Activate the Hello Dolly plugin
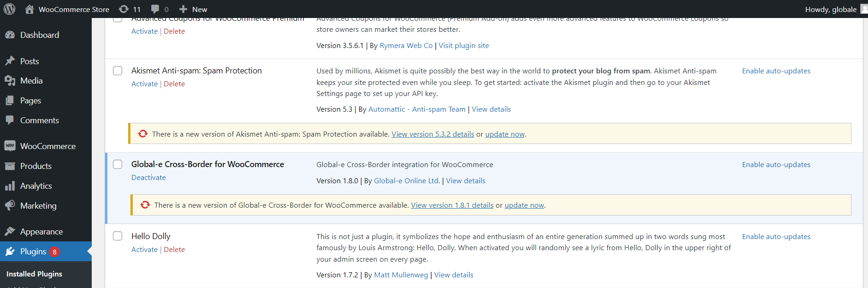Viewport: 868px width, 288px height. pos(144,249)
